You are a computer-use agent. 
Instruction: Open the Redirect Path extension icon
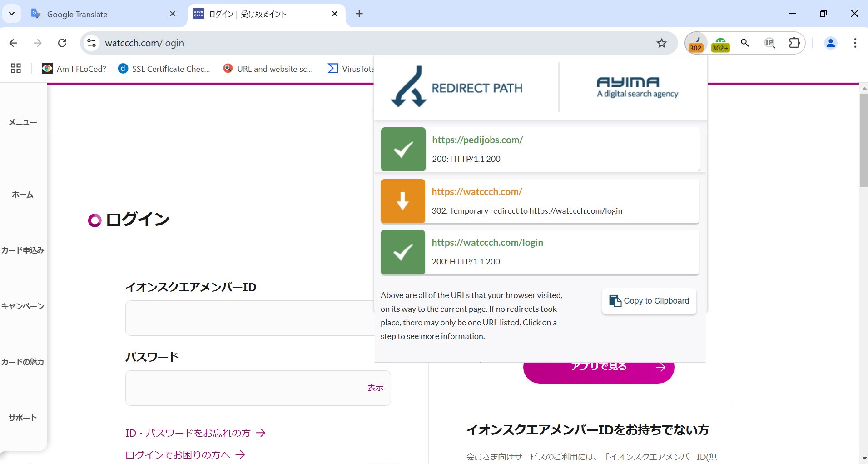coord(696,43)
